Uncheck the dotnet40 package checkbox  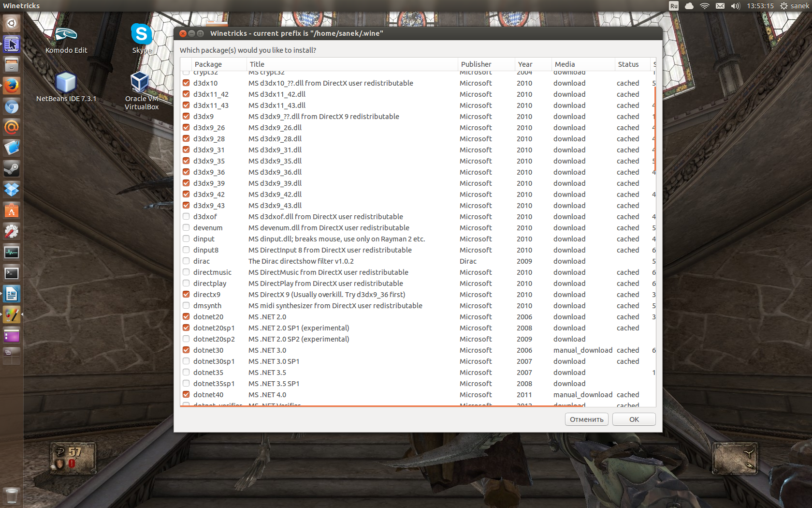tap(186, 394)
